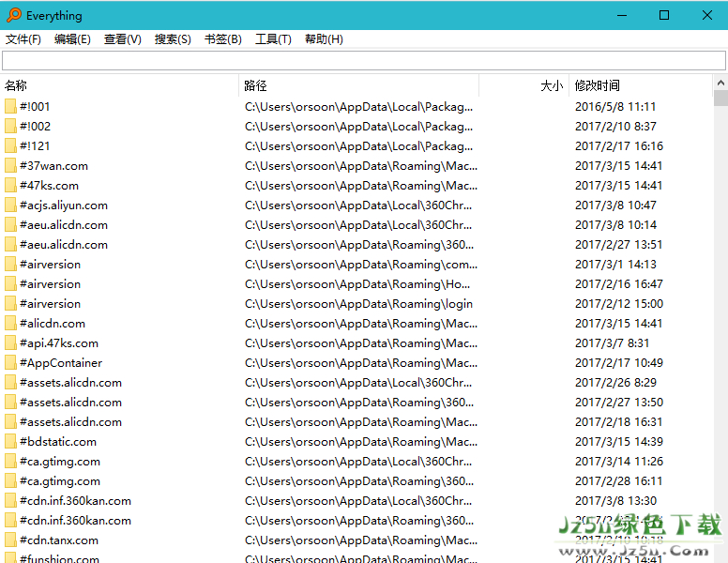Open the 工具(T) menu
Image resolution: width=728 pixels, height=563 pixels.
pyautogui.click(x=273, y=39)
